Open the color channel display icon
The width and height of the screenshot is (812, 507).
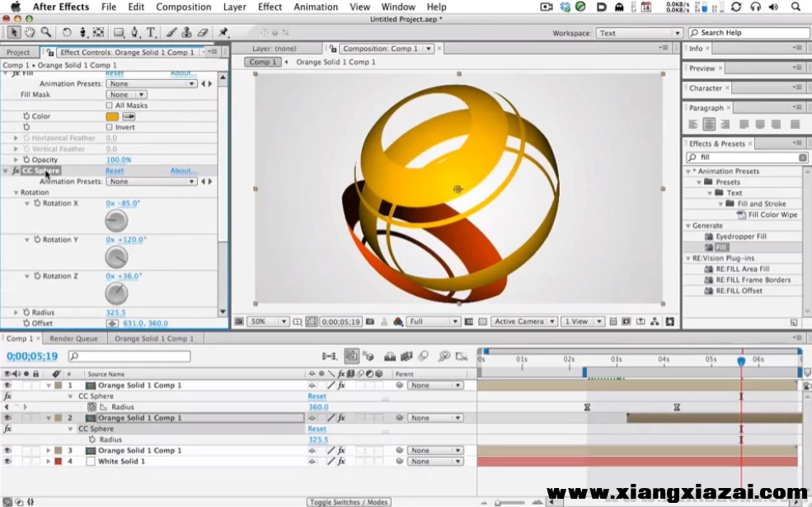pyautogui.click(x=397, y=322)
